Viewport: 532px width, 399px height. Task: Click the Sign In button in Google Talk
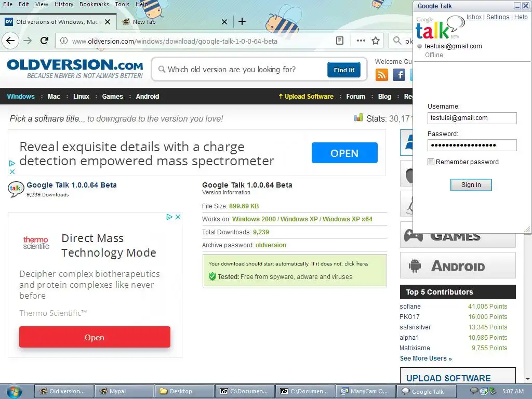pos(471,185)
